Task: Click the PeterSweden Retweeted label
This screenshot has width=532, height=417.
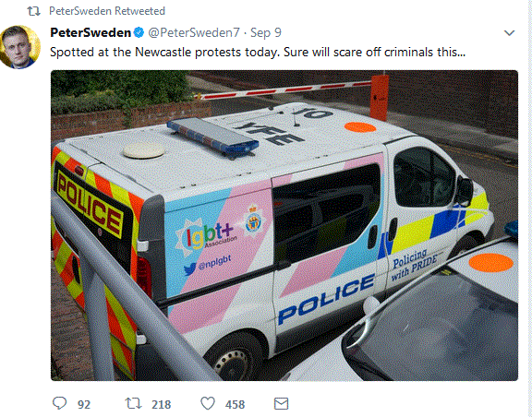Action: coord(107,11)
